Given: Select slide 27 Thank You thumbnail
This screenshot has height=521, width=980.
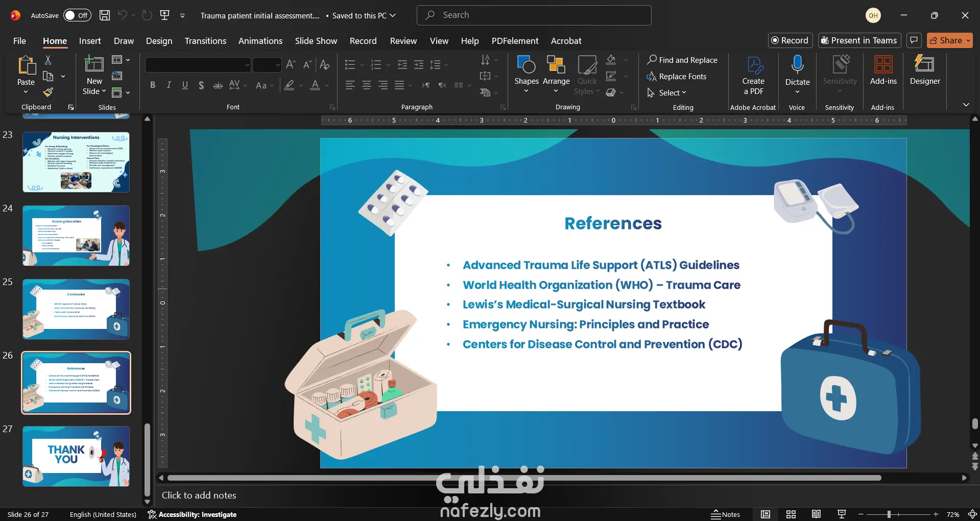Looking at the screenshot, I should [76, 456].
